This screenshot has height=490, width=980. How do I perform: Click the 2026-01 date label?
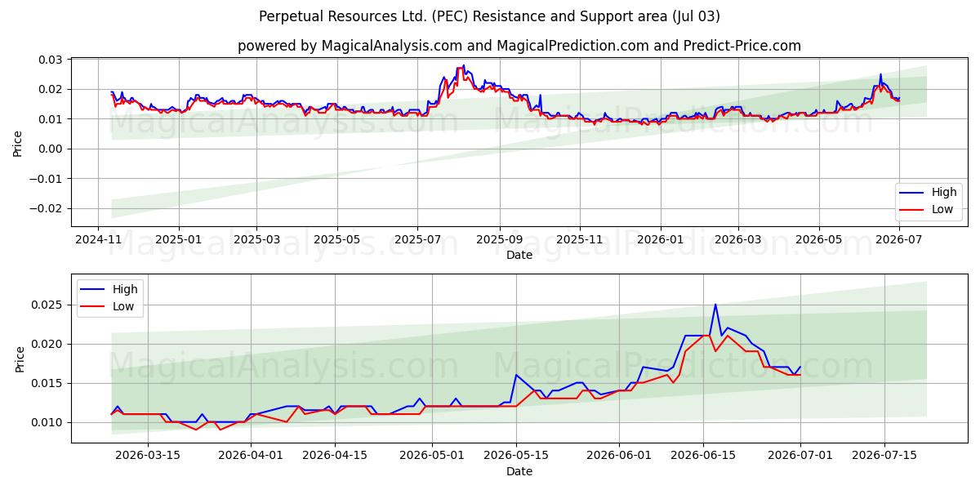tap(660, 240)
